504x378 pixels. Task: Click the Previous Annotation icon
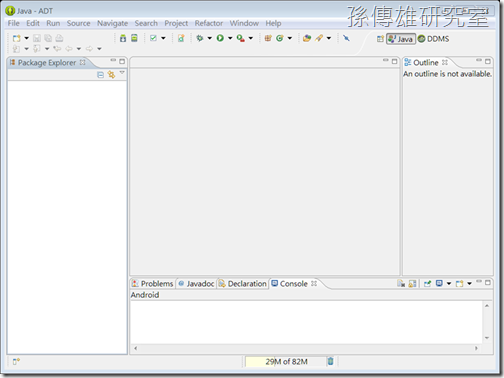click(x=37, y=49)
